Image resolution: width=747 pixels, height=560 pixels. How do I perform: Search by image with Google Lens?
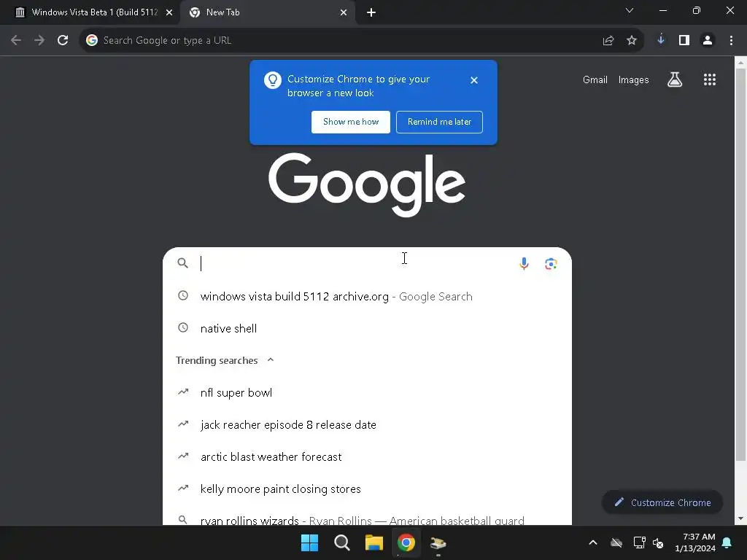point(551,263)
